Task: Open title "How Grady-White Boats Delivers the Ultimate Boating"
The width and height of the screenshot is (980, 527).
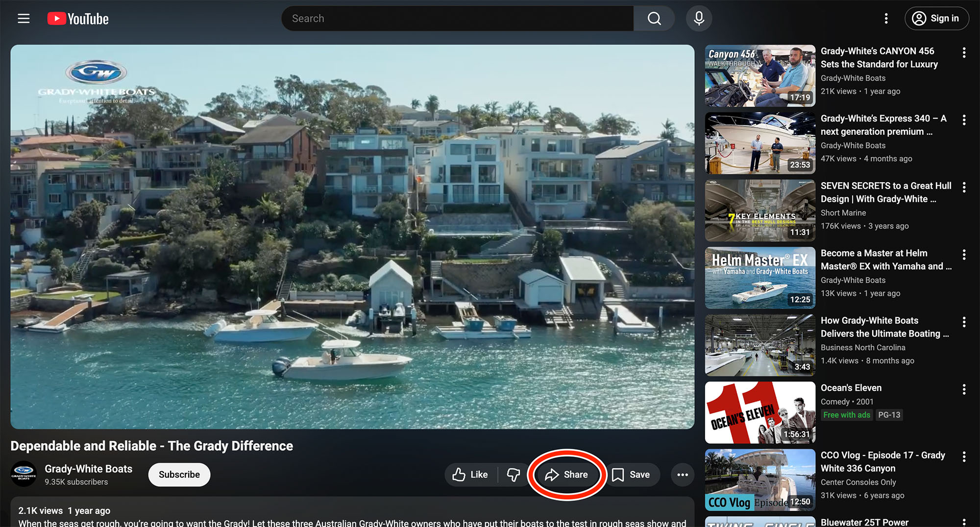Action: [x=884, y=327]
